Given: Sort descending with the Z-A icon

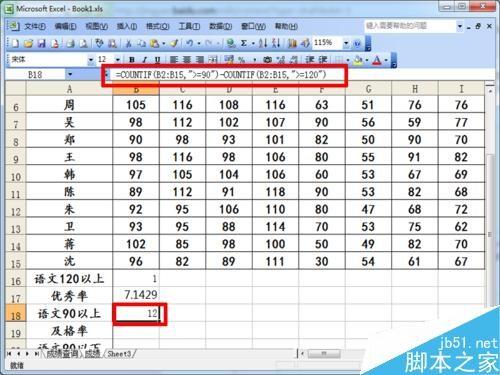Looking at the screenshot, I should 276,43.
